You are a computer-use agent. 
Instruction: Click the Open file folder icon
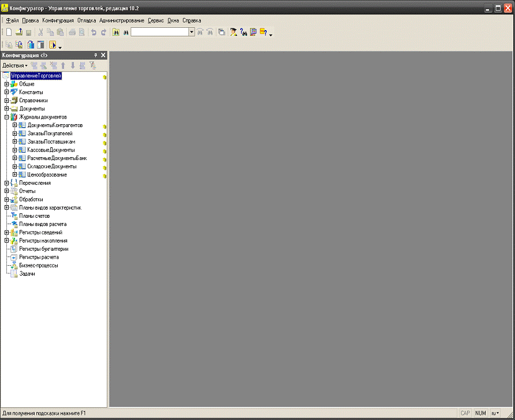tap(18, 32)
